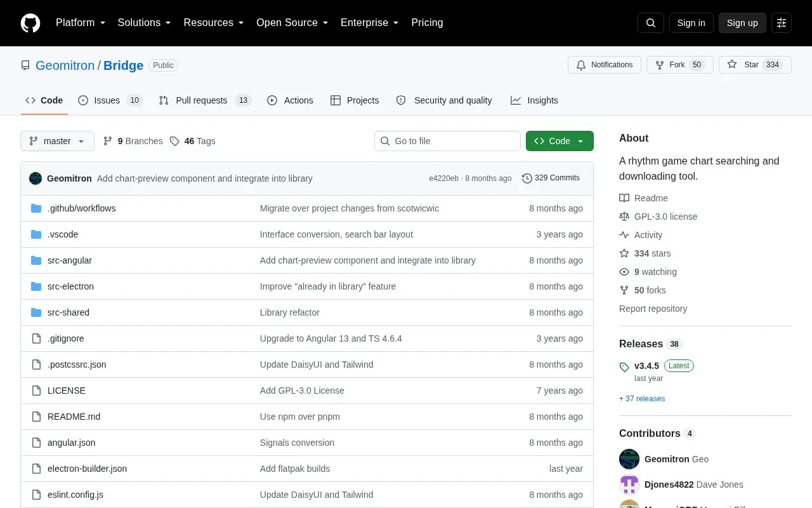Fork the Bridge repository
The width and height of the screenshot is (812, 508).
680,65
